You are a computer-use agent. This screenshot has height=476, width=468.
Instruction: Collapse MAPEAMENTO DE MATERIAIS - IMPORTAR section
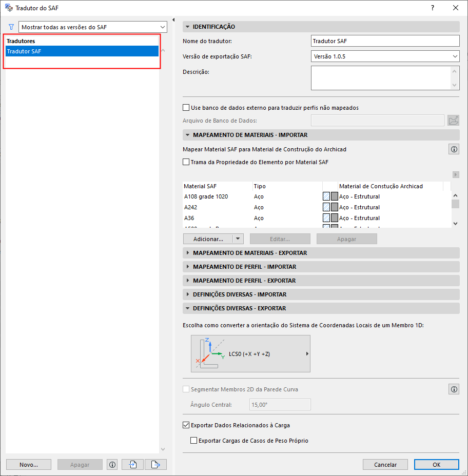click(188, 135)
